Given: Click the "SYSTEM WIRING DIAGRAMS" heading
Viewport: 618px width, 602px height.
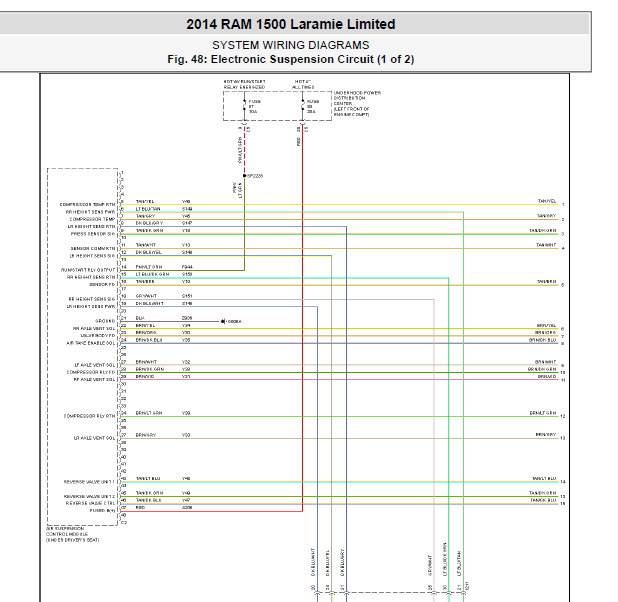Looking at the screenshot, I should 290,45.
